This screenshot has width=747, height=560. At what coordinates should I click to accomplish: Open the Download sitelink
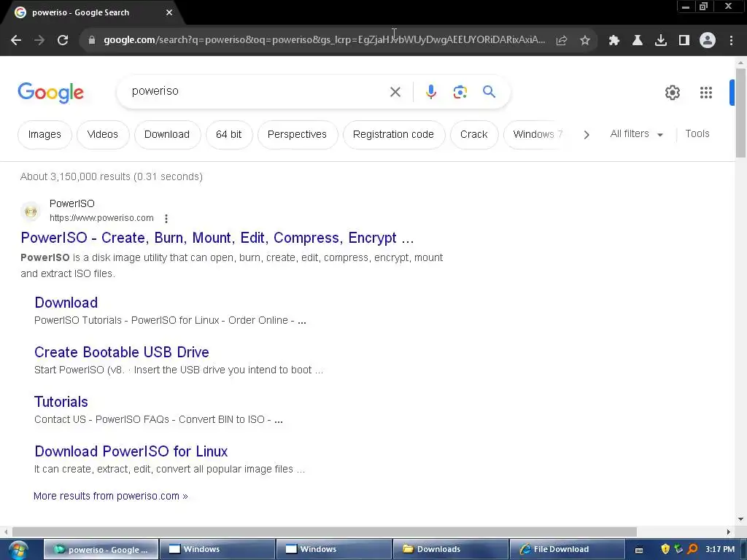click(66, 303)
